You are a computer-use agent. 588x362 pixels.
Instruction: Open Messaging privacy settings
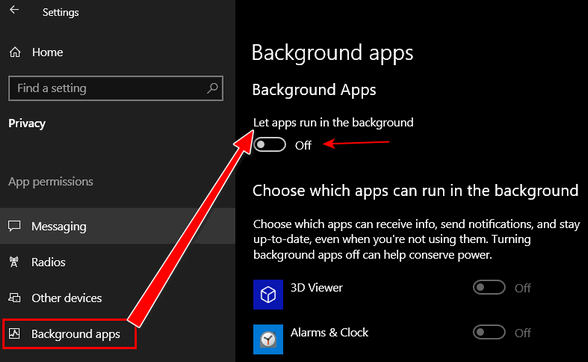coord(117,226)
